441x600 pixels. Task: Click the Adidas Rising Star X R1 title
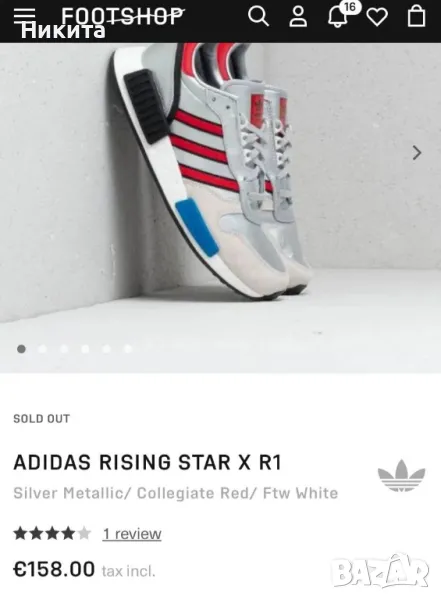coord(148,462)
